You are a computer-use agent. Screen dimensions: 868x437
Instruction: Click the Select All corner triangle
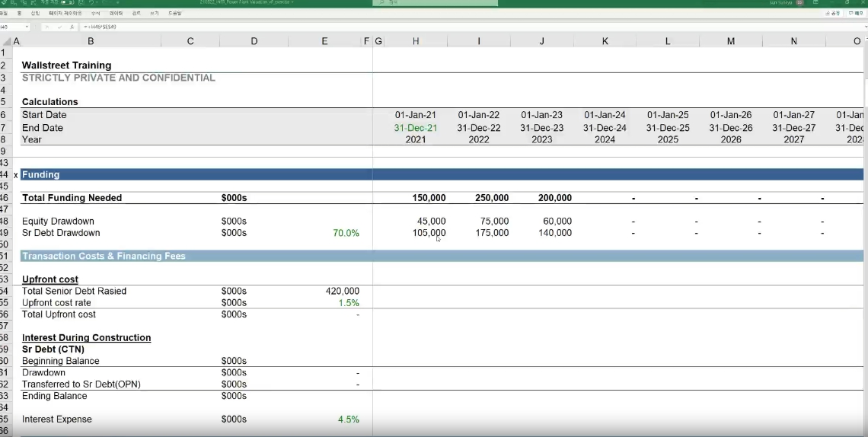coord(6,41)
